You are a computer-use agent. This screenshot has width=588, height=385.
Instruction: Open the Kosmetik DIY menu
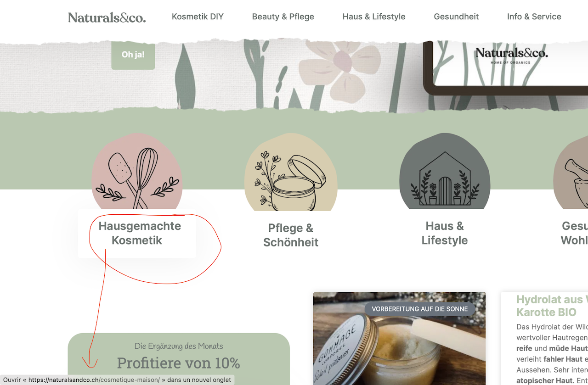pos(198,17)
